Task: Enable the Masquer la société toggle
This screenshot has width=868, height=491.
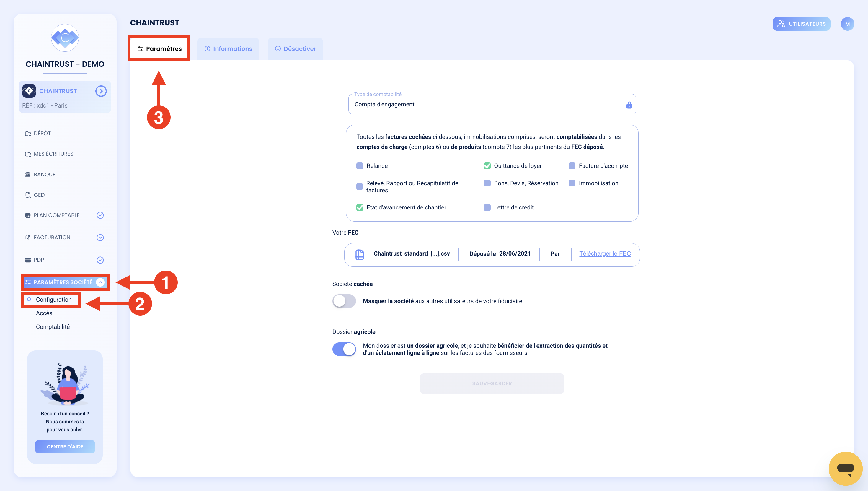Action: point(344,301)
